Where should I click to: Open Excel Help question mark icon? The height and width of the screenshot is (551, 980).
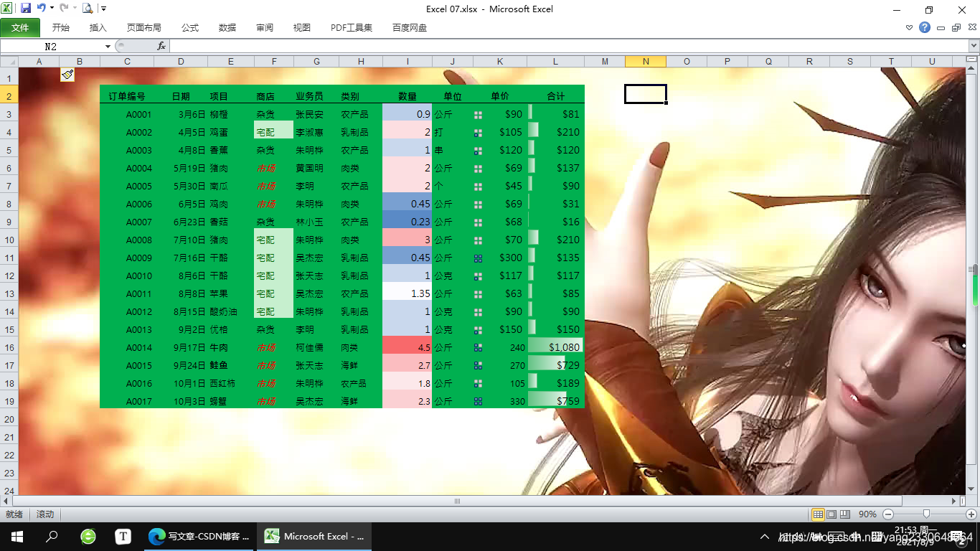[x=925, y=28]
